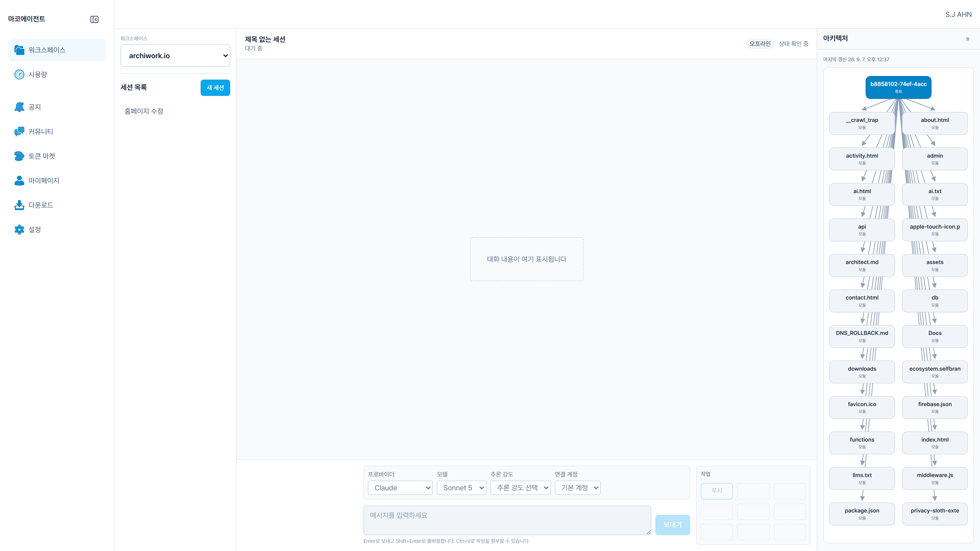Open the 워크스페이스 folder icon
Viewport: 980px width, 551px height.
[19, 50]
